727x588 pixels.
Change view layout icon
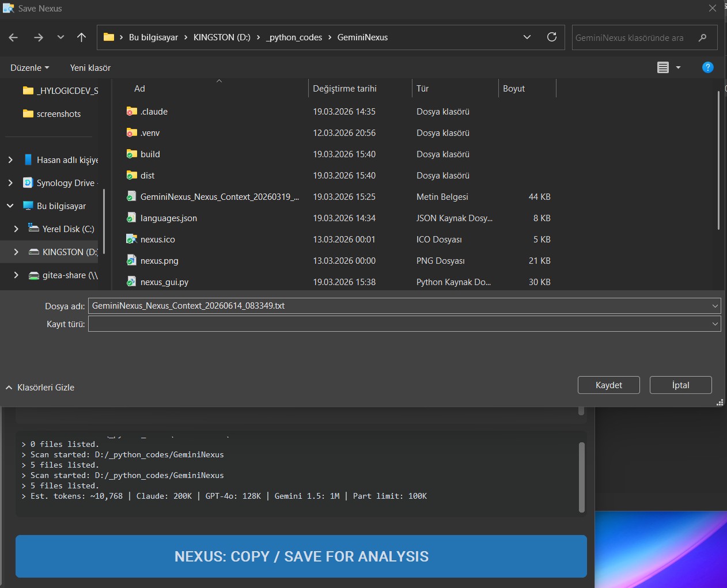pos(663,67)
